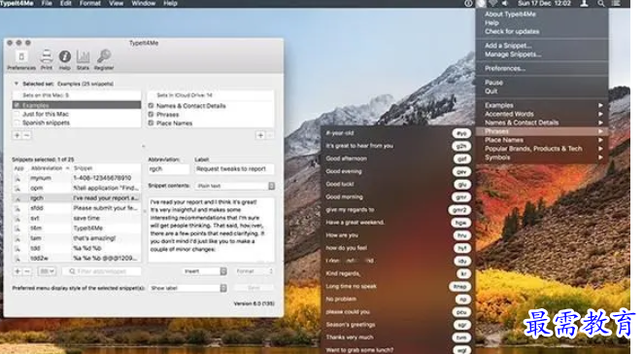Click the Sun 17 Dec clock in menu bar
Screen dimensions: 644x354
point(544,3)
